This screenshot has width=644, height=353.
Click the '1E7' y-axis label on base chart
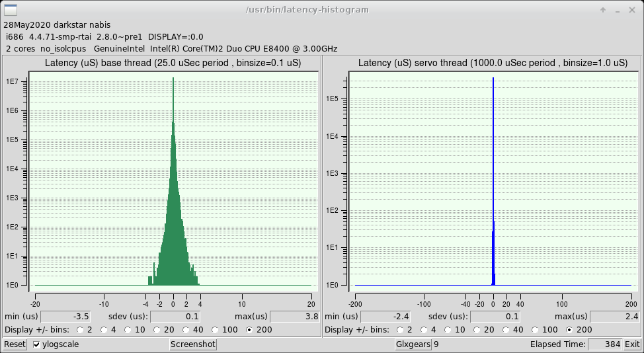[x=11, y=82]
